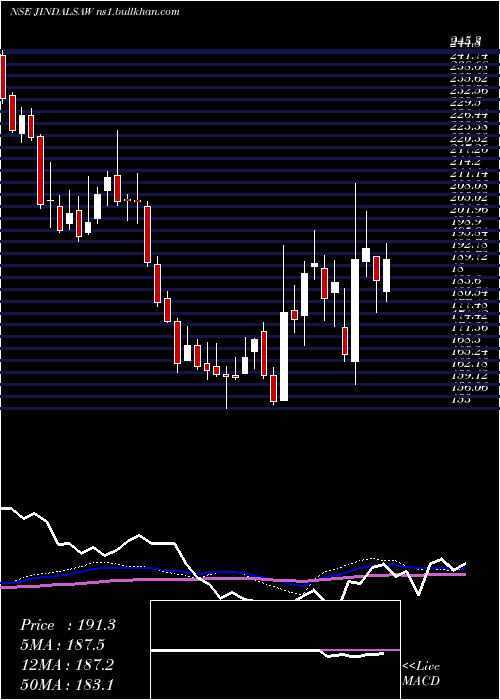
Task: Click the 168.3 price axis label
Action: (464, 340)
